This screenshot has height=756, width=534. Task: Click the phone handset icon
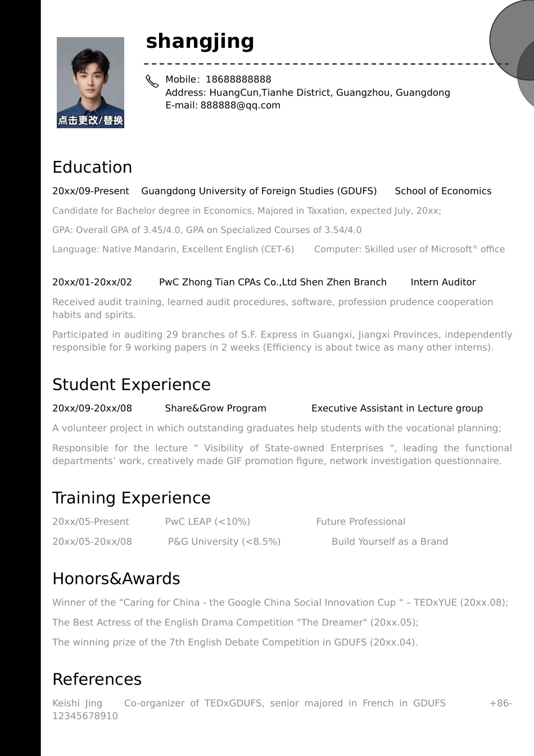tap(152, 82)
